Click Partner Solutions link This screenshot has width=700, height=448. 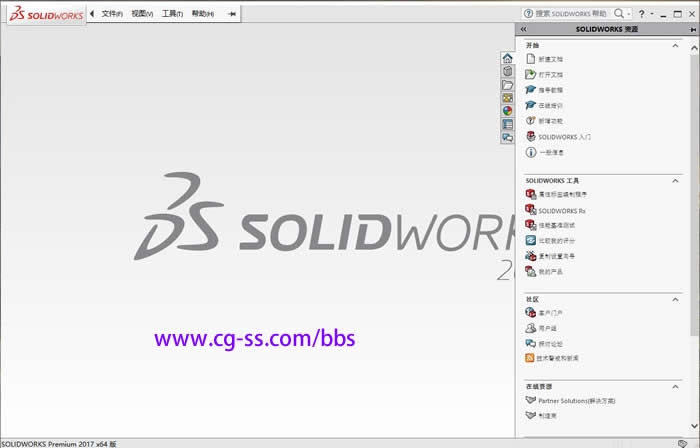coord(576,400)
